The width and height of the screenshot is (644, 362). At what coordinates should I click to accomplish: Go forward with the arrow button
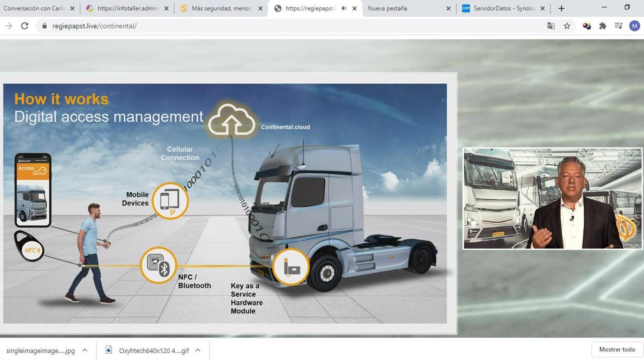click(x=8, y=26)
